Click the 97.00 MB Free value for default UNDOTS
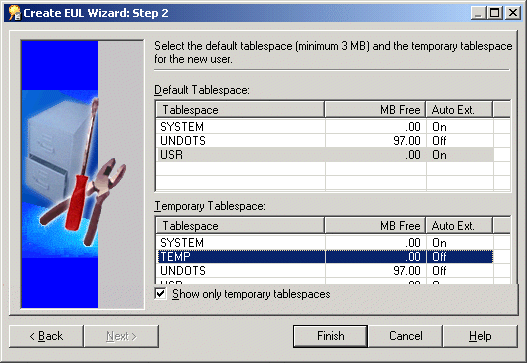The height and width of the screenshot is (363, 527). 407,140
